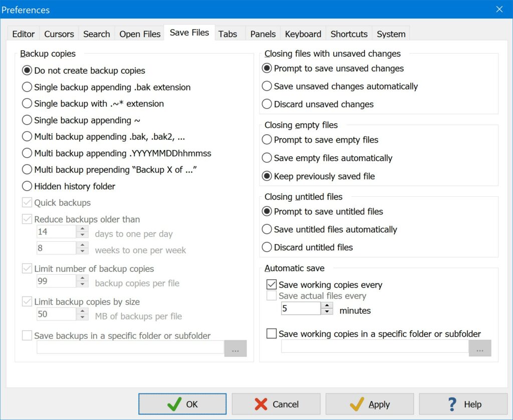Select Hidden history folder option
This screenshot has height=420, width=513.
point(68,186)
